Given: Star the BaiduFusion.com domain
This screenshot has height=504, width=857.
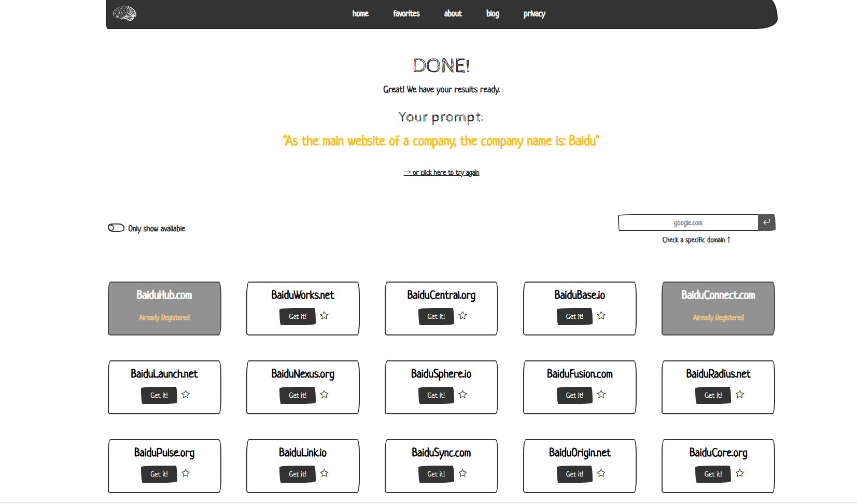Looking at the screenshot, I should pyautogui.click(x=601, y=395).
